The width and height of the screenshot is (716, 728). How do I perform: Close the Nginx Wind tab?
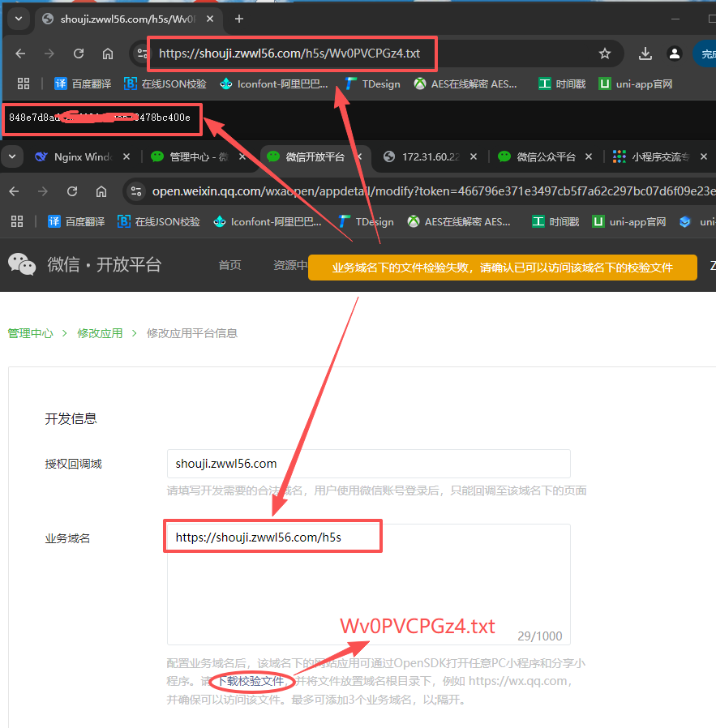126,157
